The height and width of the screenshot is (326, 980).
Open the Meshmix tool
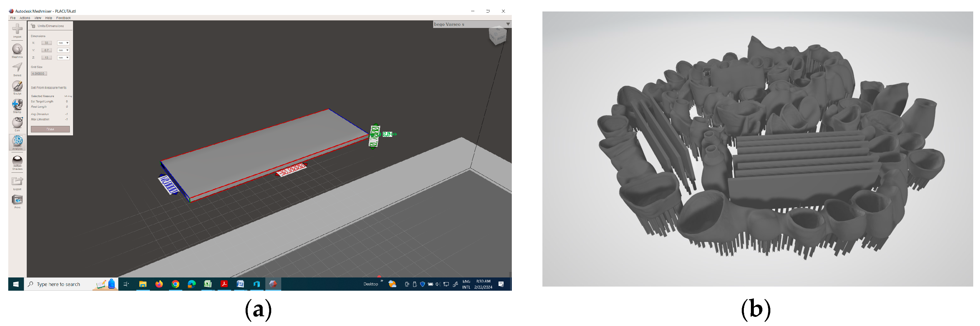pos(17,49)
